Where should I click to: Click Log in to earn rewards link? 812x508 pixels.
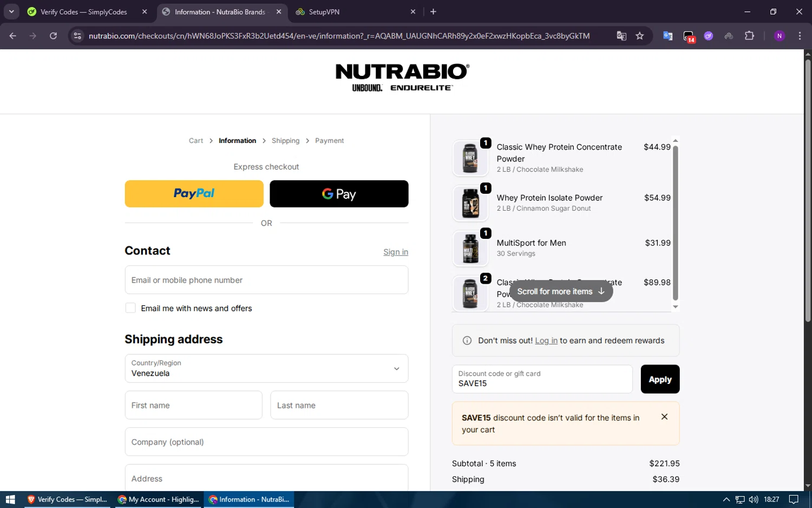(546, 341)
